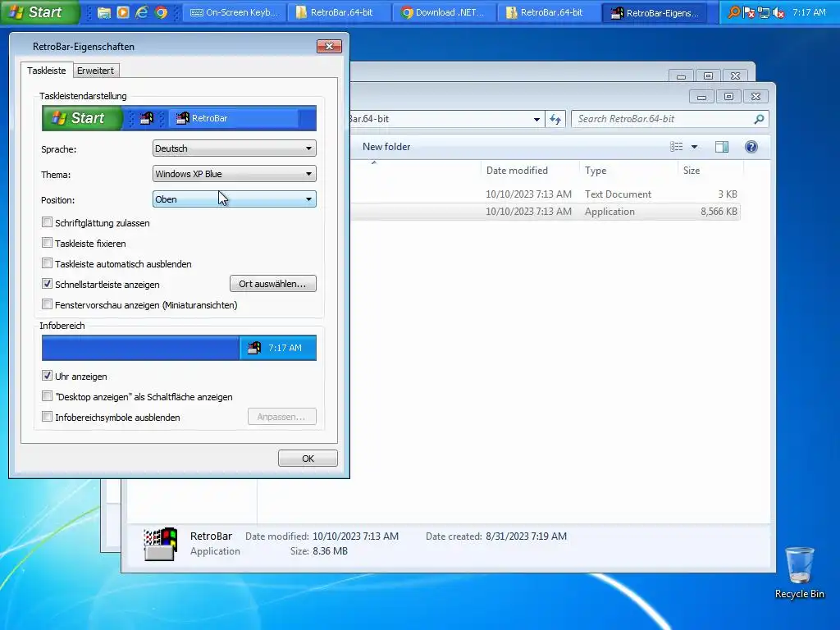Click 8/31/2023 7:19 AM created date

(526, 536)
